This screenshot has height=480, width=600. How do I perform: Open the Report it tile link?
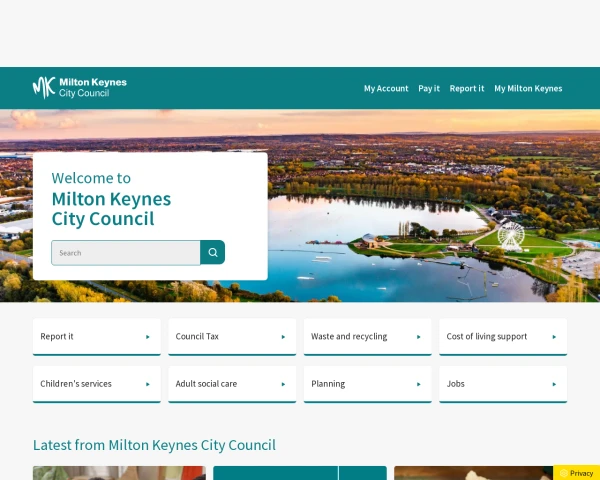coord(97,336)
